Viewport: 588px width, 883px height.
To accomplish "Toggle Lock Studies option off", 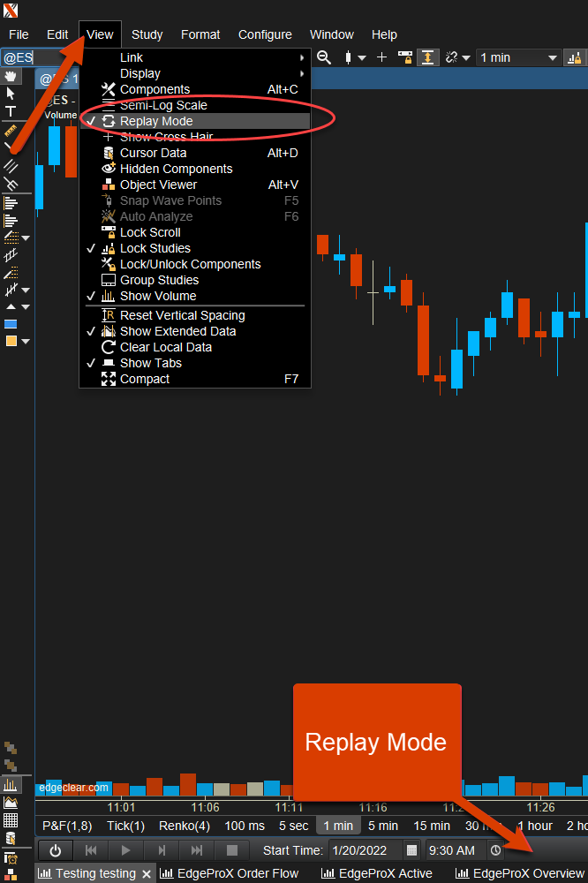I will click(x=155, y=248).
